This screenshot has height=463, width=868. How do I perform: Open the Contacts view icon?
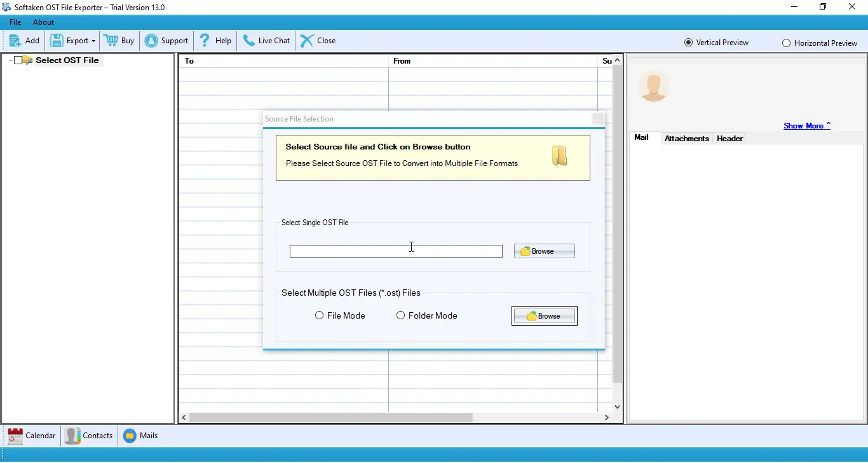(x=72, y=436)
